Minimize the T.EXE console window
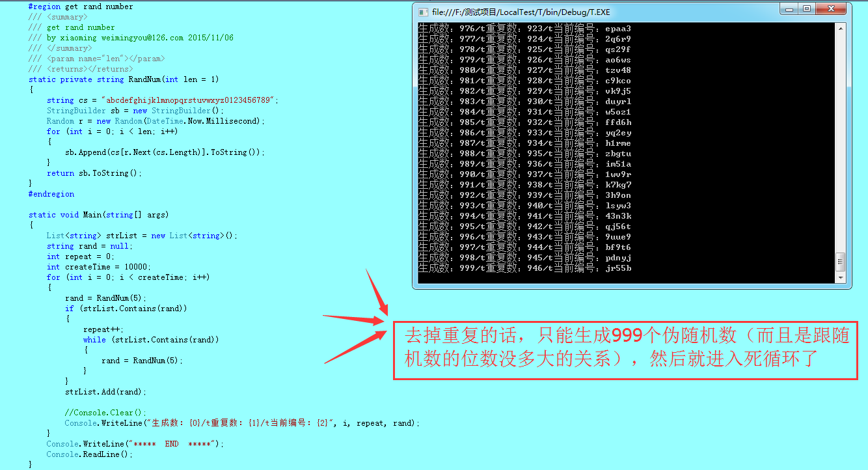The image size is (868, 470). (x=790, y=9)
